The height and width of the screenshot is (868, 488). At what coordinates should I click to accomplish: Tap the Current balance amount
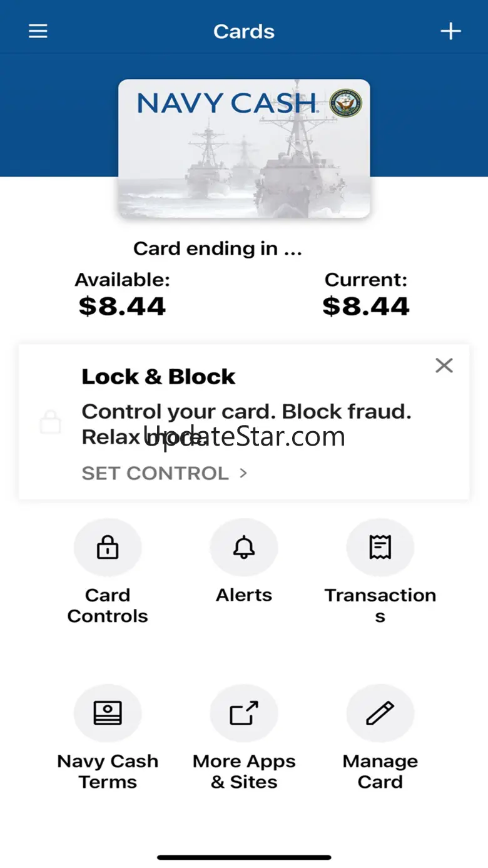[x=366, y=307]
